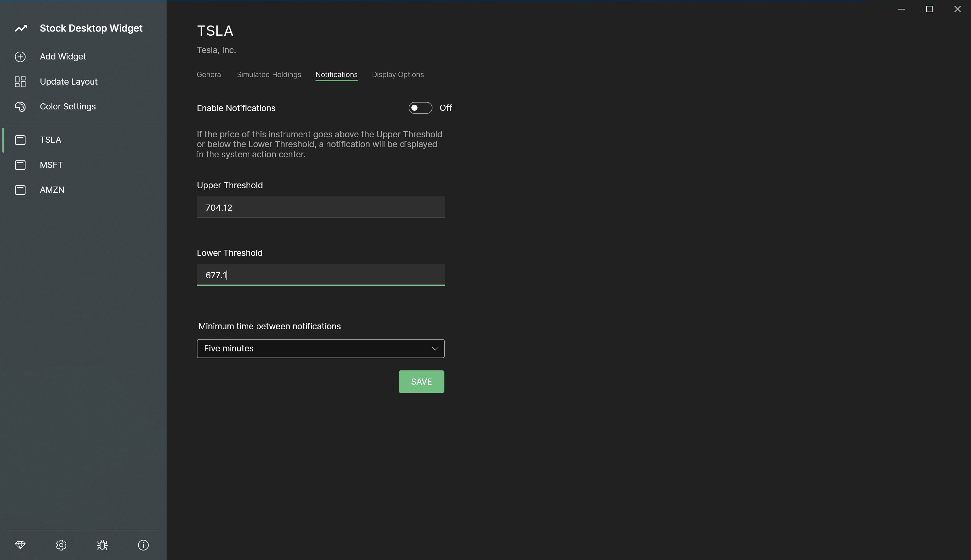The height and width of the screenshot is (560, 971).
Task: Open the settings gear icon
Action: pyautogui.click(x=61, y=545)
